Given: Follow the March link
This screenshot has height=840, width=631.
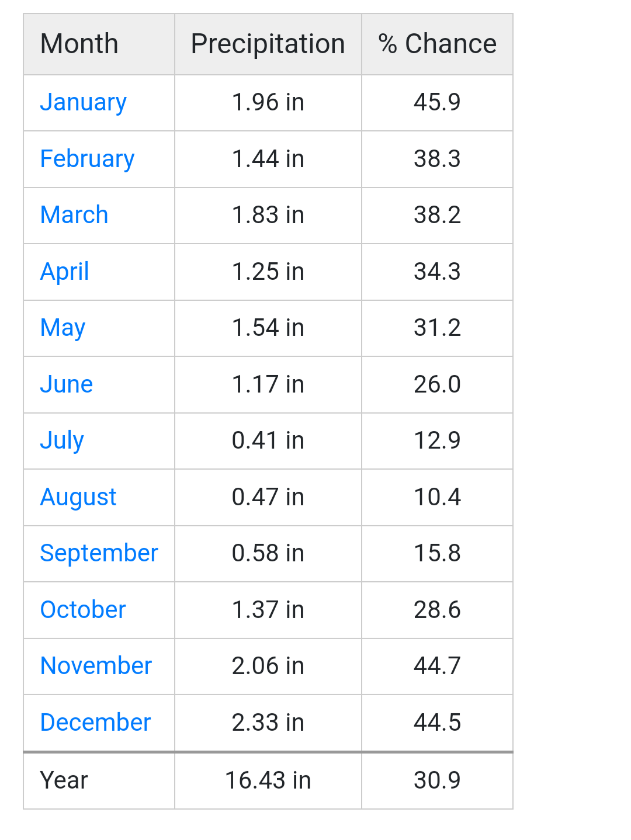Looking at the screenshot, I should pyautogui.click(x=74, y=215).
